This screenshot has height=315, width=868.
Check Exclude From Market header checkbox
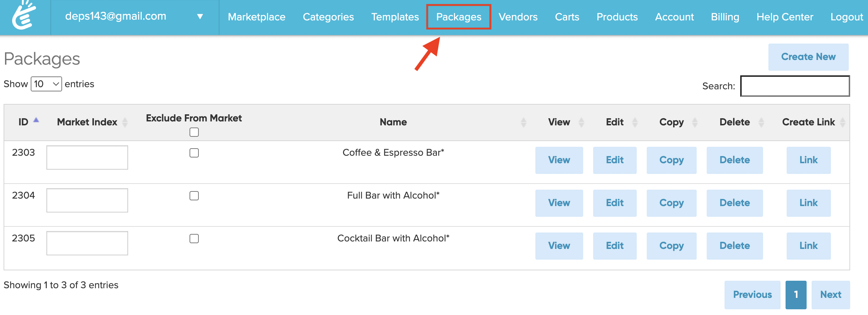tap(194, 132)
